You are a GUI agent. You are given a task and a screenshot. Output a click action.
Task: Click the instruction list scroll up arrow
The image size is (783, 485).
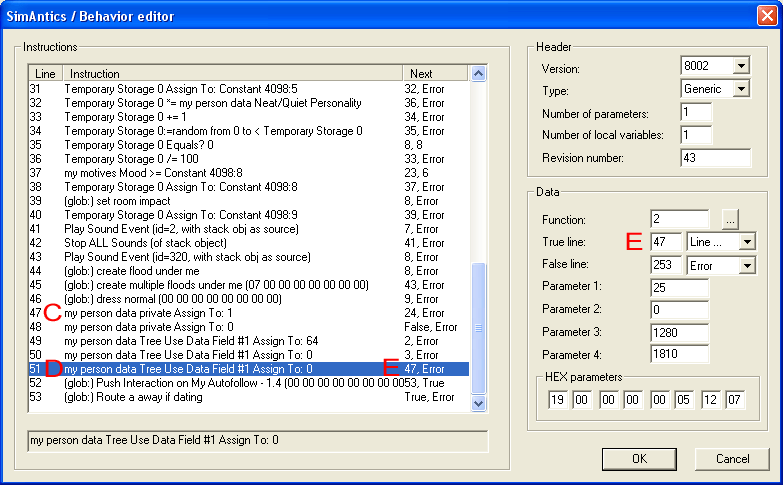point(478,74)
